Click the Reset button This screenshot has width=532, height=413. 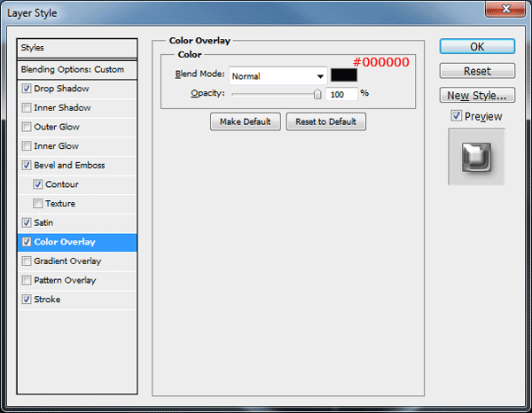pos(477,71)
